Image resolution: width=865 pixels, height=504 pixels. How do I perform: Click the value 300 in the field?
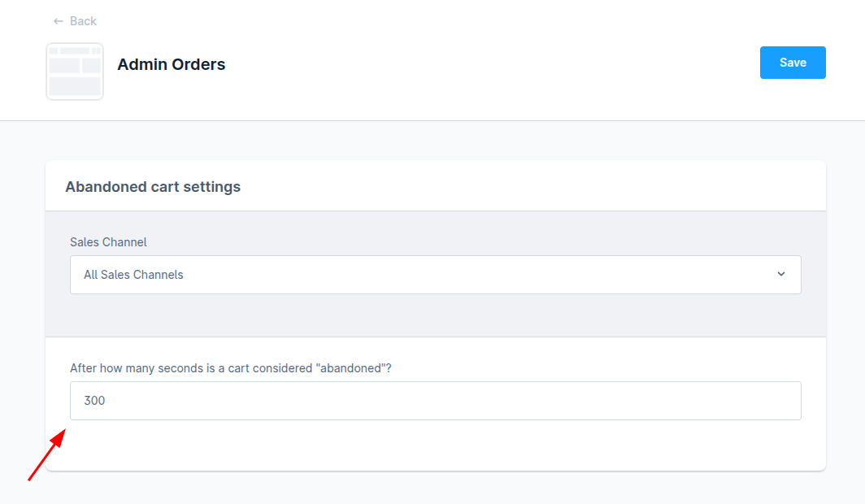94,401
